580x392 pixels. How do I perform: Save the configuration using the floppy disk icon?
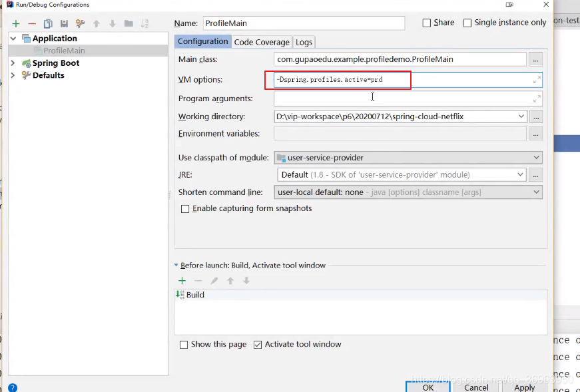pos(64,24)
